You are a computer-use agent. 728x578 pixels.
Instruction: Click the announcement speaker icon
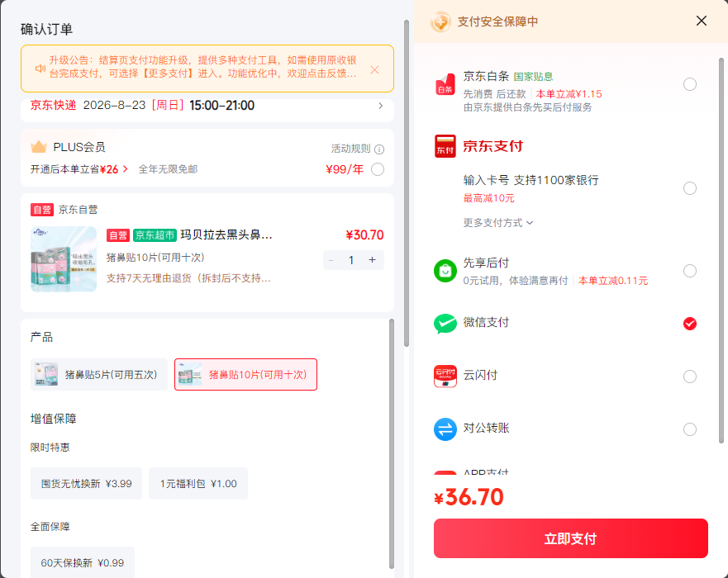point(40,69)
